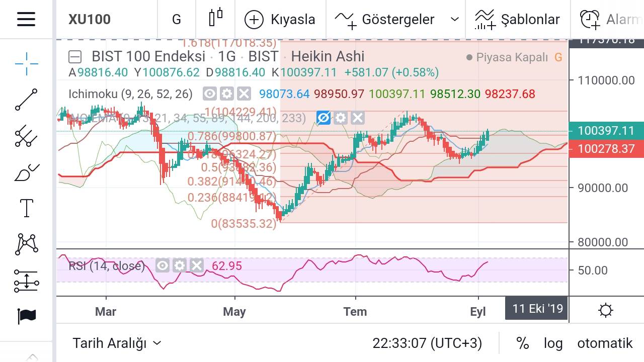Hide the Ichimoku indicator with eye icon
The image size is (644, 362).
(x=210, y=94)
